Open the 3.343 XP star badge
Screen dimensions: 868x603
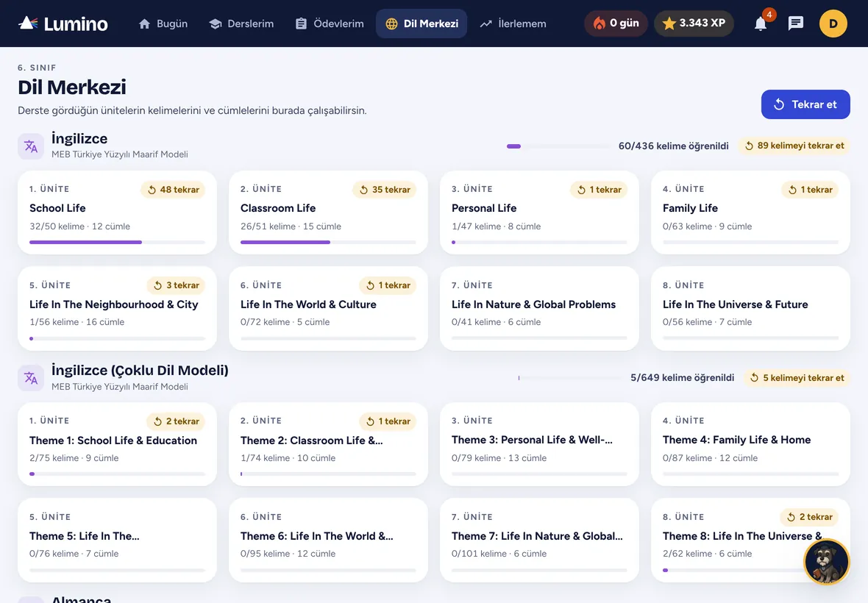[694, 24]
